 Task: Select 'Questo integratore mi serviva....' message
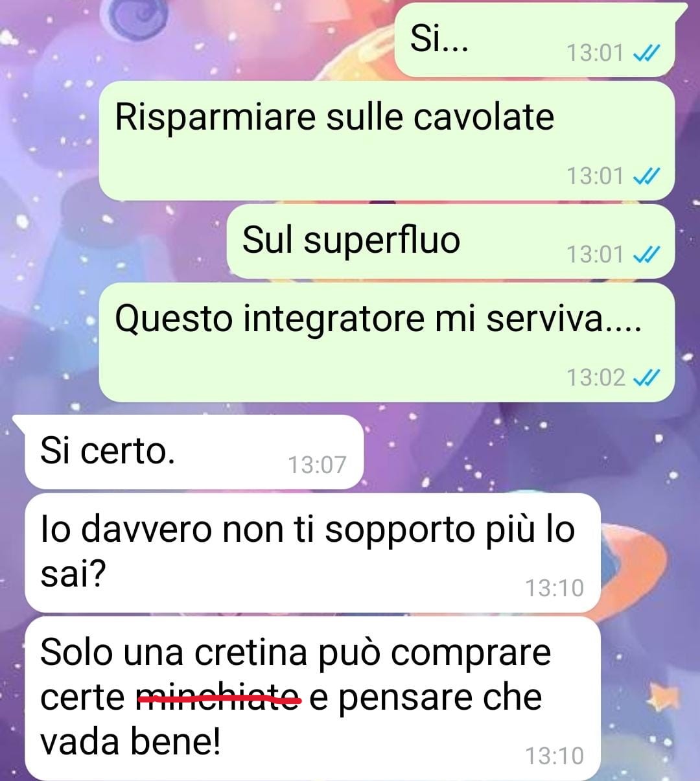click(x=387, y=342)
